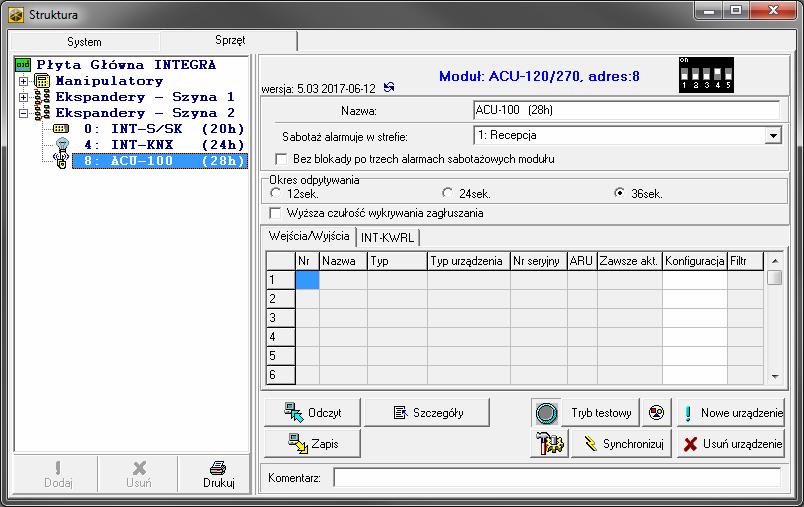This screenshot has height=507, width=804.
Task: Click the DIP switch address image
Action: 706,75
